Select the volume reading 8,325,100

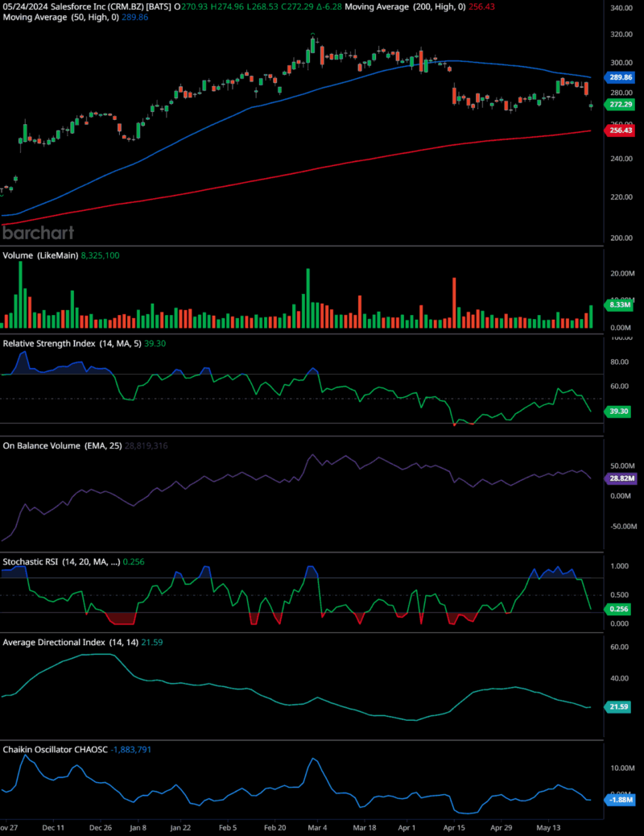point(101,255)
